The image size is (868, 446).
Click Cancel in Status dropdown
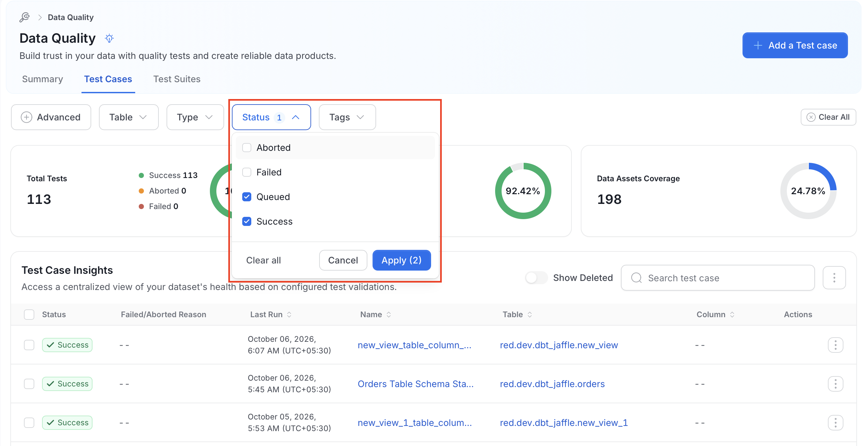[343, 260]
